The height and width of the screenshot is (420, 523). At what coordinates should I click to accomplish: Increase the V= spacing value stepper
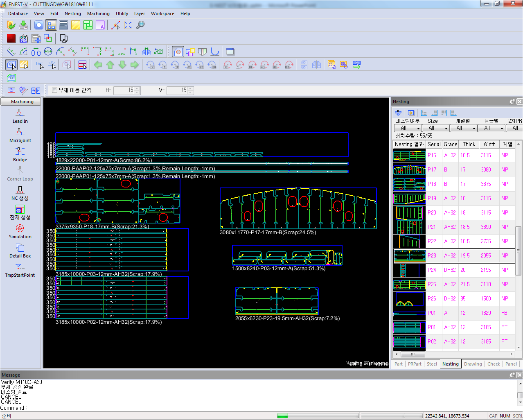[190, 88]
